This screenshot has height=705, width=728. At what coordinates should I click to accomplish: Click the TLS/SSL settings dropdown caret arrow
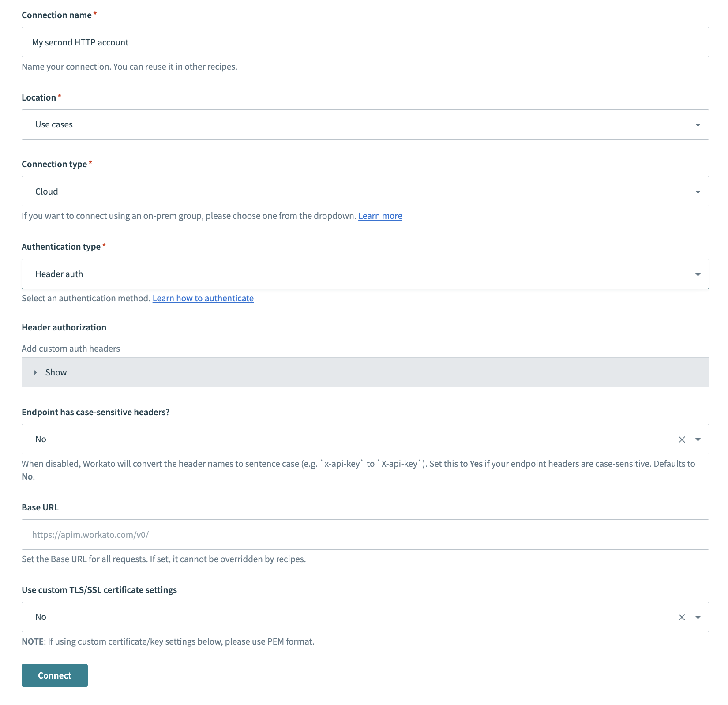click(x=698, y=617)
